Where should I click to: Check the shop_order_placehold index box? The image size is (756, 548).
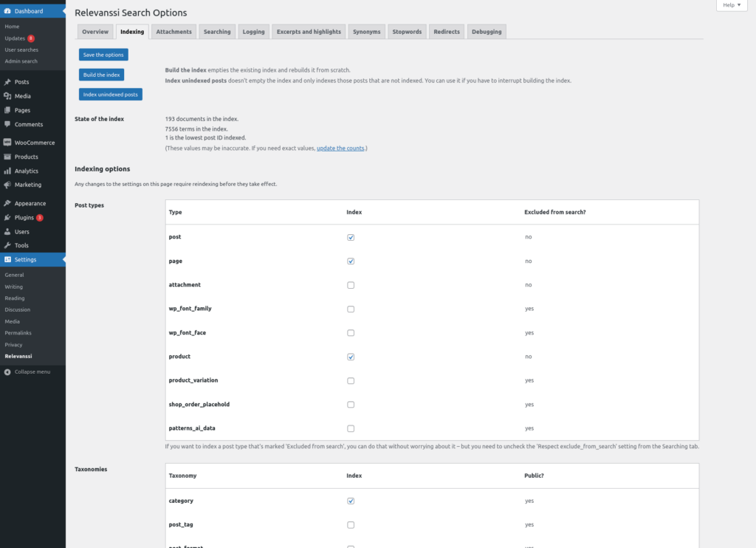pos(351,405)
